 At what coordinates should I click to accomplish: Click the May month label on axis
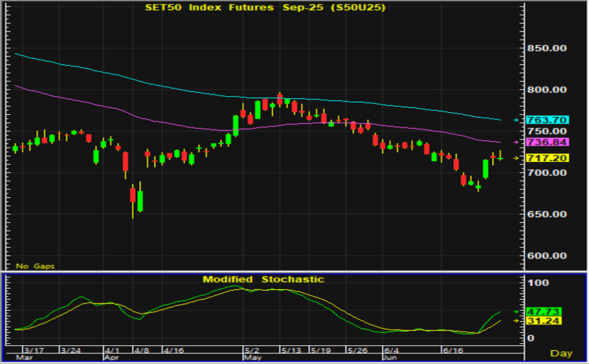(252, 358)
